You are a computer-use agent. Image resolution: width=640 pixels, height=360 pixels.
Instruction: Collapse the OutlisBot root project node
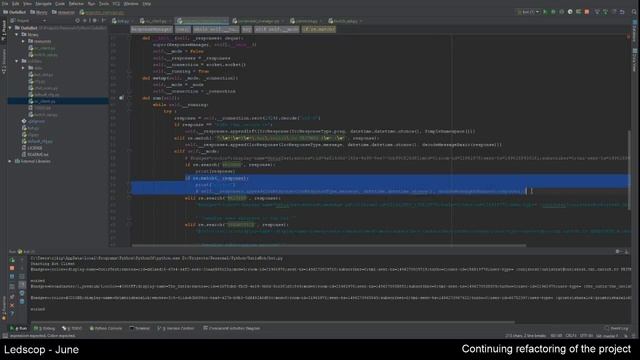tap(11, 28)
